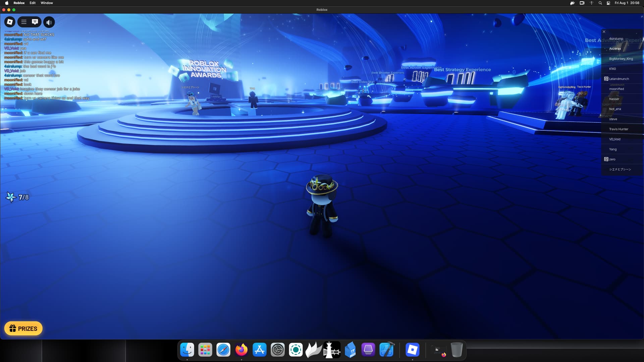
Task: Open Finder from the dock
Action: click(187, 350)
